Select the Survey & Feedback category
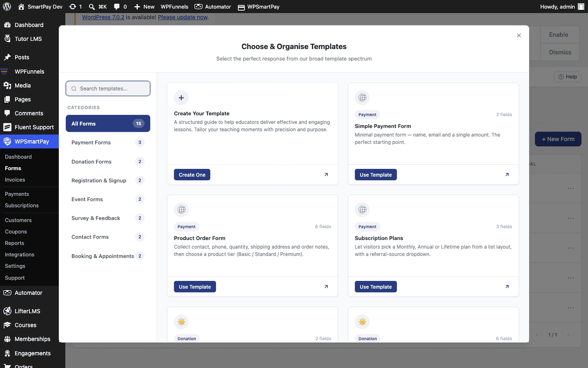The image size is (588, 368). [108, 218]
